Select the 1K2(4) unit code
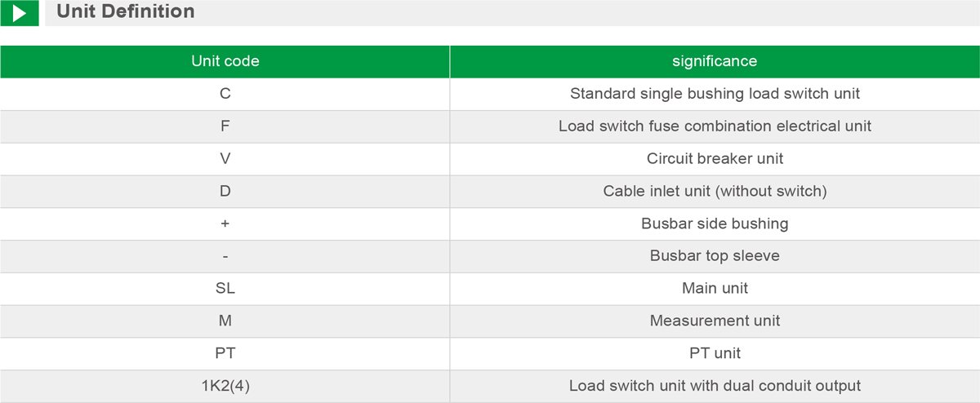The image size is (980, 403). click(225, 386)
